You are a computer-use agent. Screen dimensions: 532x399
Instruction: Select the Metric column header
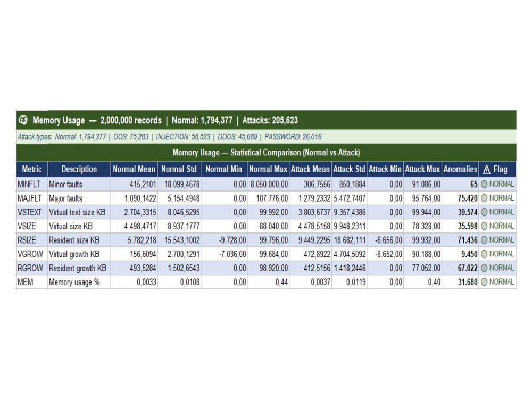click(32, 169)
